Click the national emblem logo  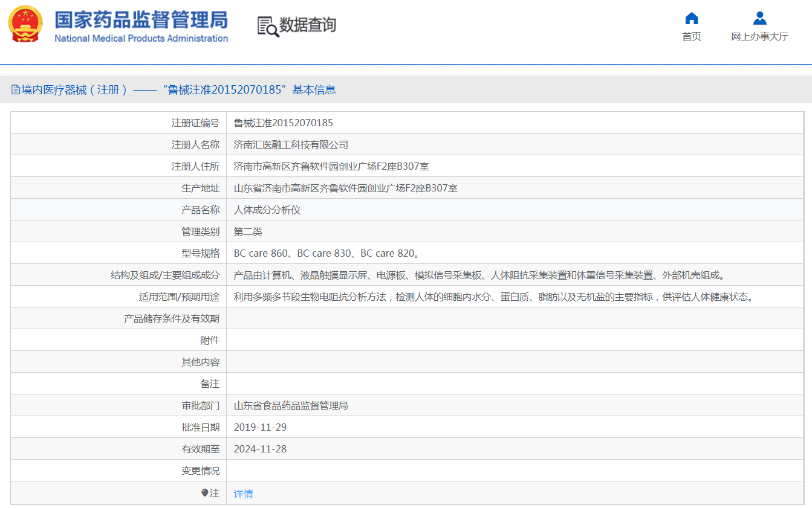tap(25, 25)
